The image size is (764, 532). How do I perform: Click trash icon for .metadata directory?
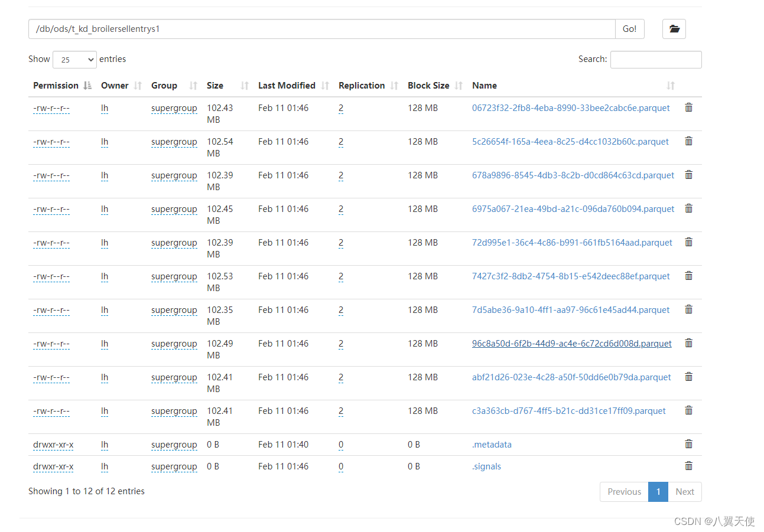point(688,444)
